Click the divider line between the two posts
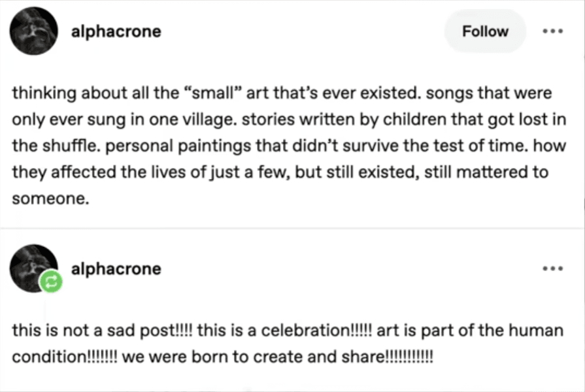Viewport: 585px width, 392px height. click(x=292, y=228)
